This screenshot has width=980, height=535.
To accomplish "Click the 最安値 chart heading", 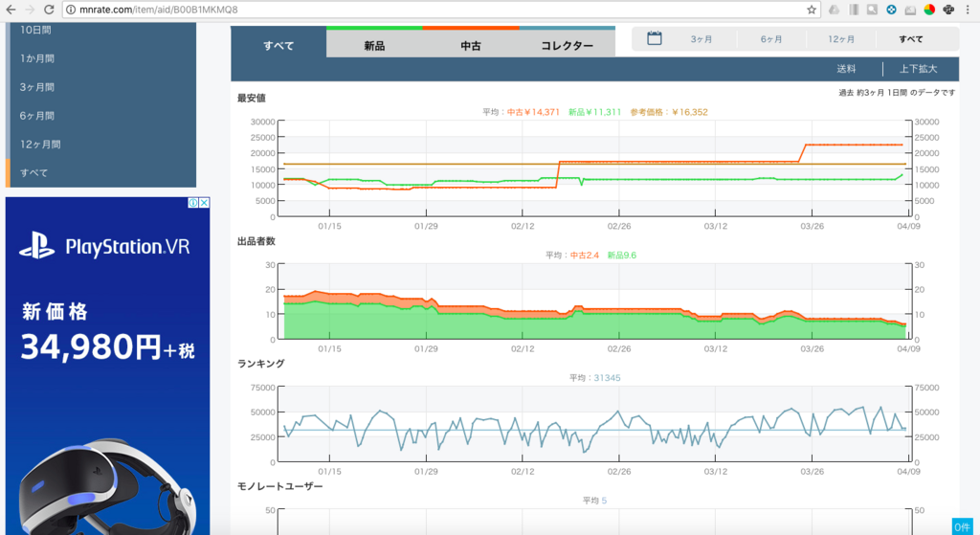I will point(252,98).
